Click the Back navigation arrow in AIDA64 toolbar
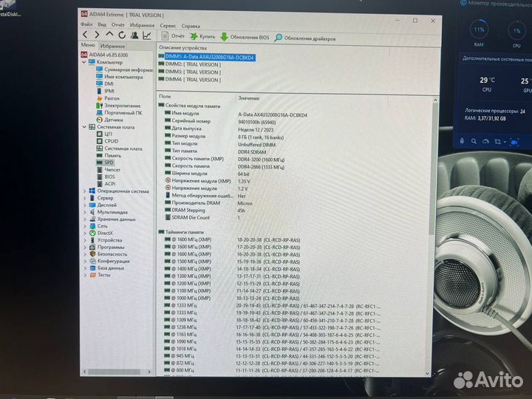The width and height of the screenshot is (532, 399). (85, 35)
